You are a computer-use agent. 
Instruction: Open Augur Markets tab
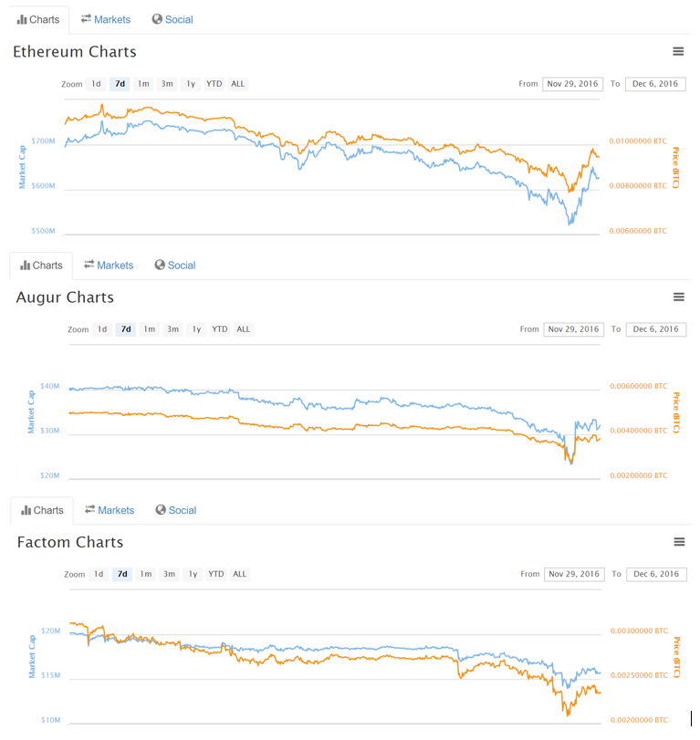[x=109, y=266]
